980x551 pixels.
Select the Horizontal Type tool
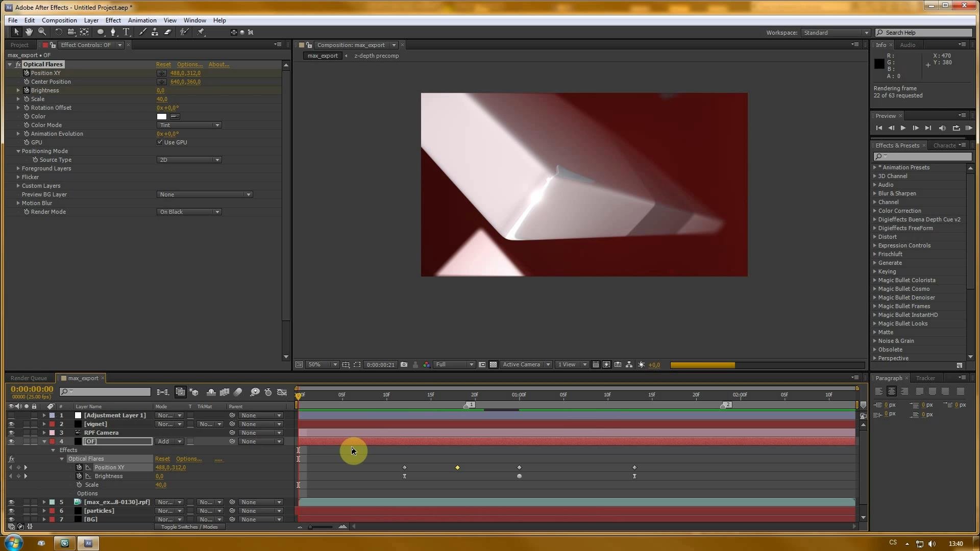tap(126, 32)
